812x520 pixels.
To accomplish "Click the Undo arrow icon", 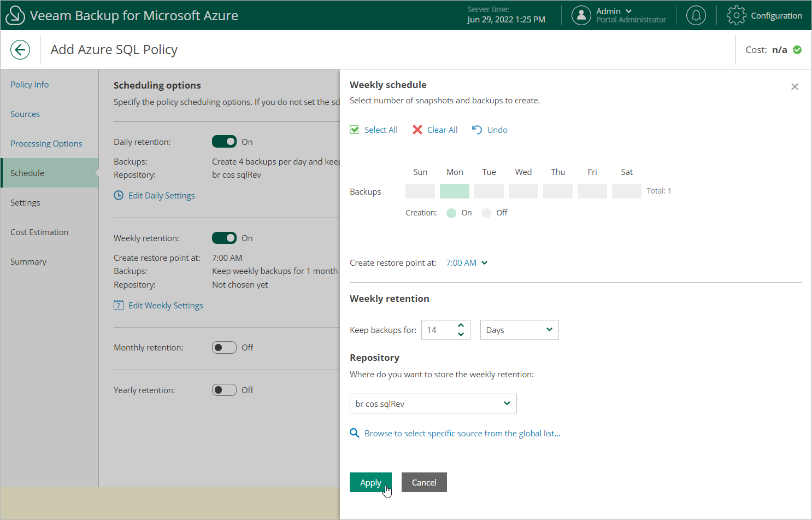I will (477, 130).
